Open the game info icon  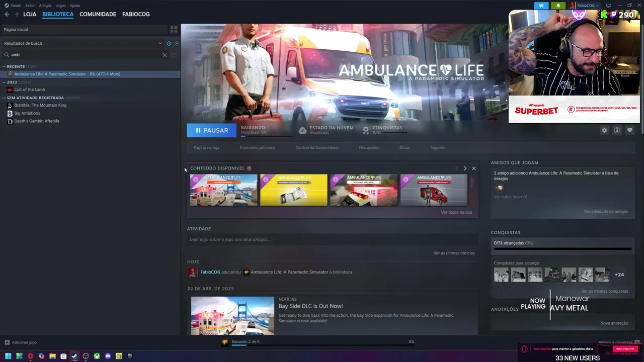click(x=617, y=130)
